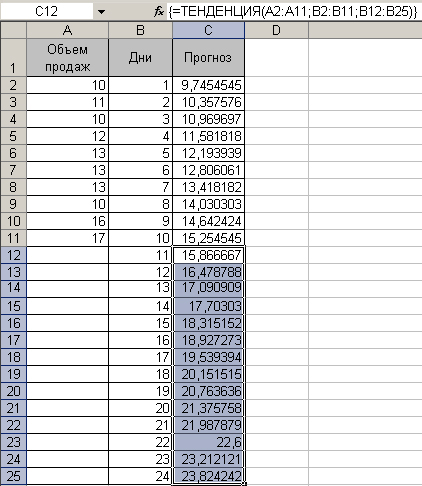Viewport: 422px width, 486px height.
Task: Click cell with value 16,478788
Action: tap(208, 272)
